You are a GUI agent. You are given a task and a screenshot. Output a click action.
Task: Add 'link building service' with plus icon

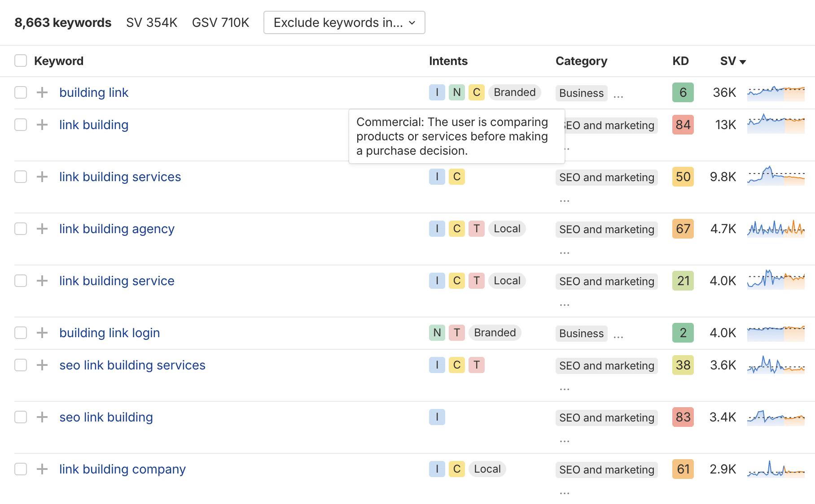pyautogui.click(x=42, y=281)
